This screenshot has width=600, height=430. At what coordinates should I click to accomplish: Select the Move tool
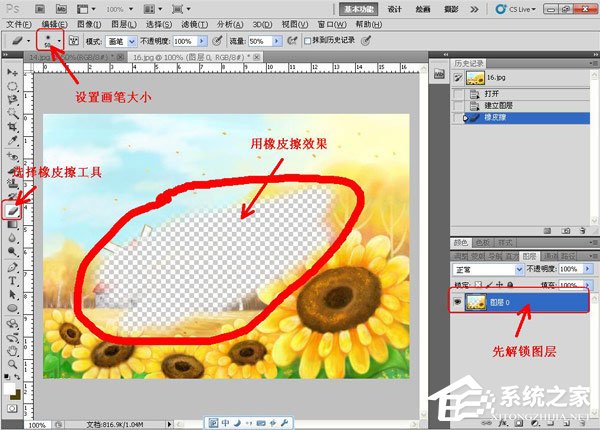tap(12, 72)
